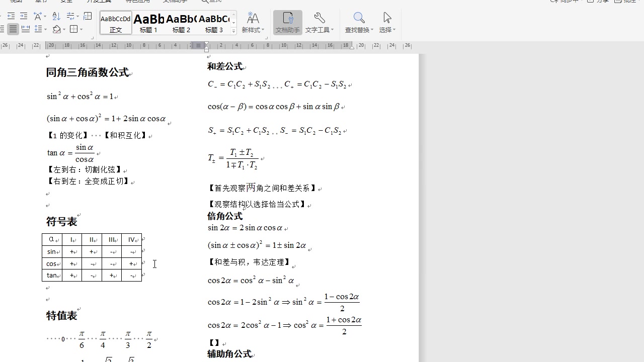Apply the 正文 style
This screenshot has width=644, height=362.
click(x=116, y=23)
